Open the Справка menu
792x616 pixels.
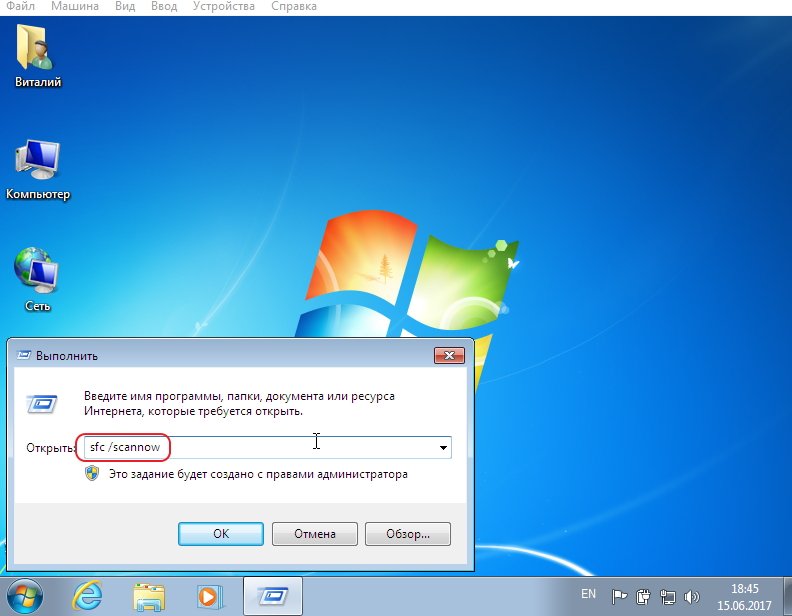(294, 7)
